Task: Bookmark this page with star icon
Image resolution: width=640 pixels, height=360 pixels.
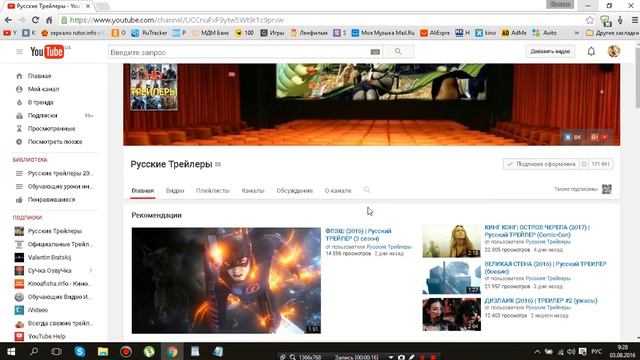Action: [590, 20]
